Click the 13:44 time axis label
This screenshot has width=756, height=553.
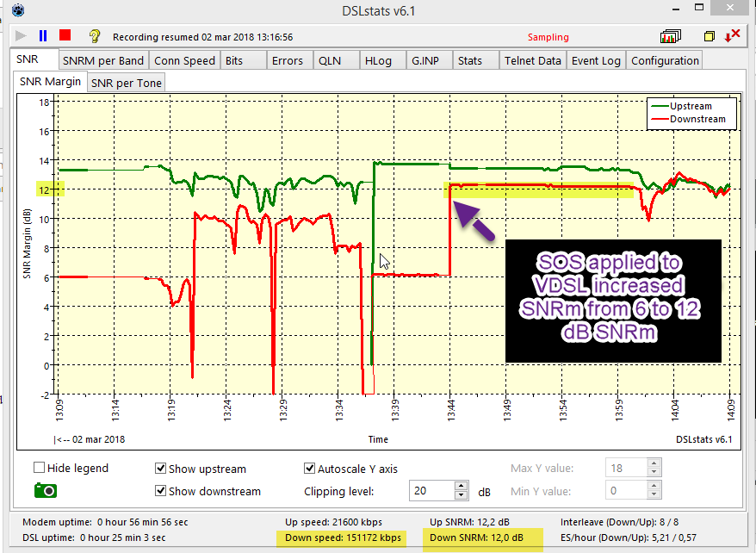tap(451, 410)
